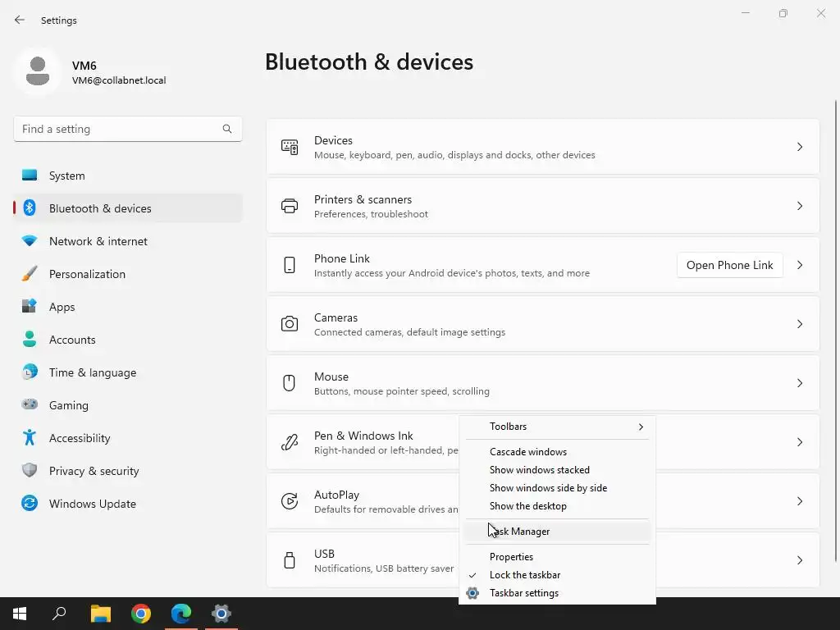This screenshot has height=630, width=840.
Task: Click Cameras title text
Action: 336,317
